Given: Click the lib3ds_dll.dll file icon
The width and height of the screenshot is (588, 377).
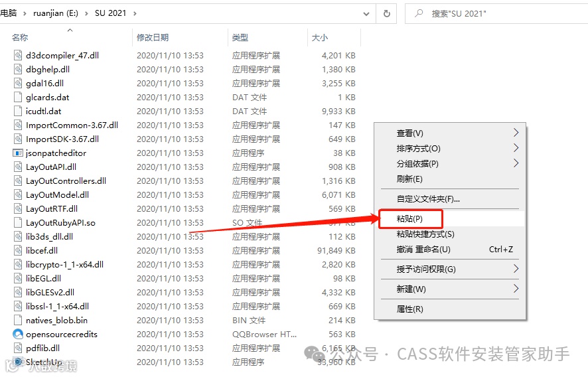Looking at the screenshot, I should click(x=18, y=237).
